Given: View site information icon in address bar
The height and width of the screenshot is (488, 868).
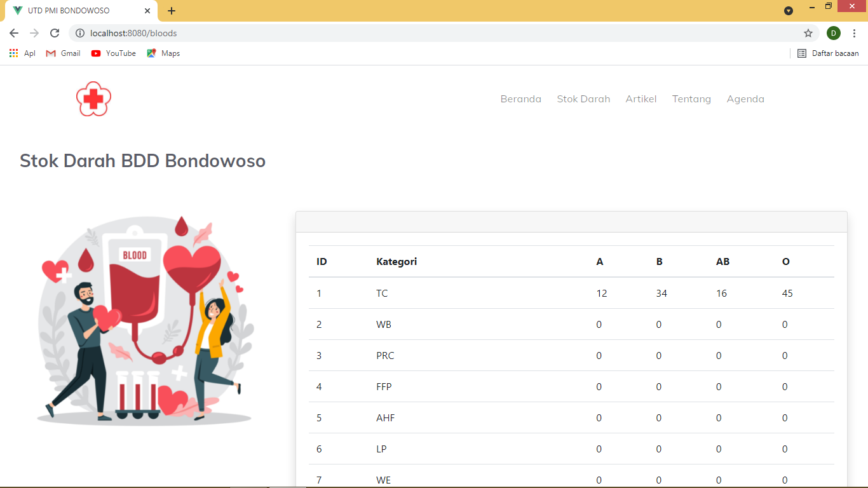Looking at the screenshot, I should point(80,33).
